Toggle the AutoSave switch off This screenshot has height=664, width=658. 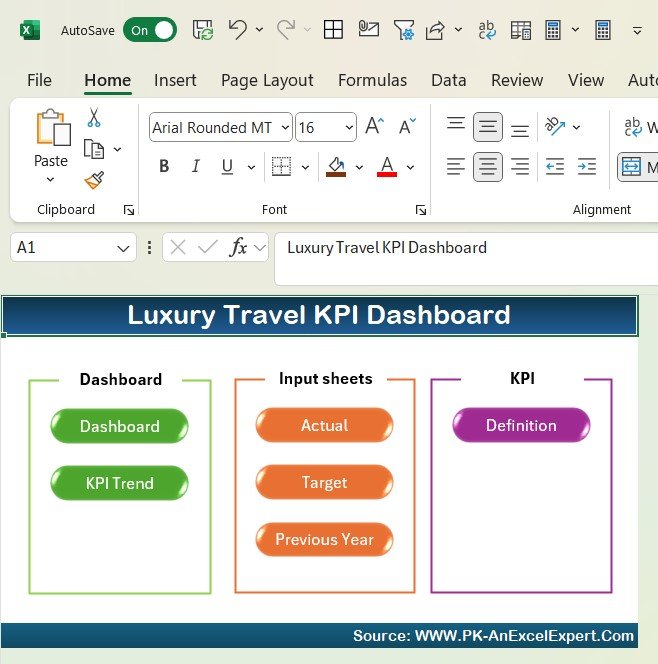[x=150, y=30]
